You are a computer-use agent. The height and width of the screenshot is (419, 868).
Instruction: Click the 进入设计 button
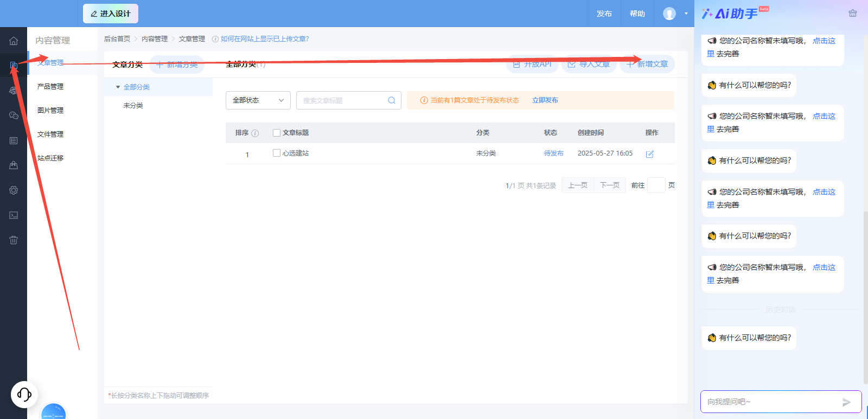tap(111, 14)
